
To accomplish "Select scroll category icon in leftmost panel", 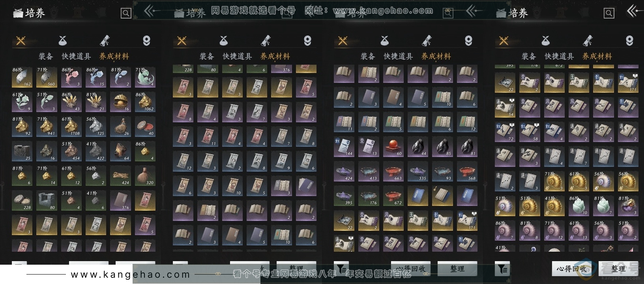I will (105, 40).
